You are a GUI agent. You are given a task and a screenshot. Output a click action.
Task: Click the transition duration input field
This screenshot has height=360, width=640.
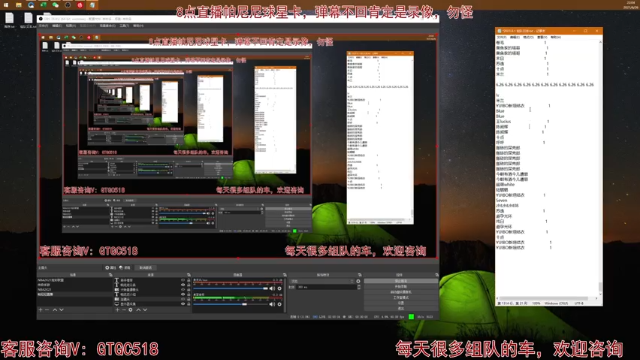pyautogui.click(x=326, y=287)
